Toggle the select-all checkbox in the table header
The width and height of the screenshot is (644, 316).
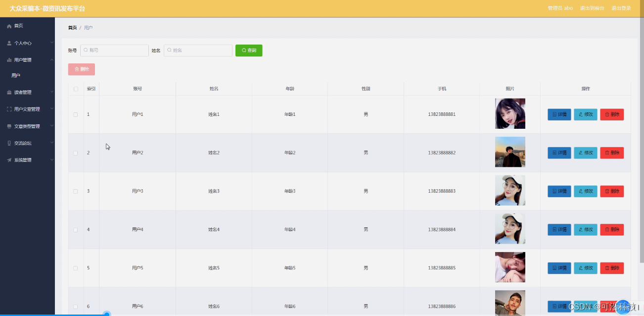coord(76,89)
